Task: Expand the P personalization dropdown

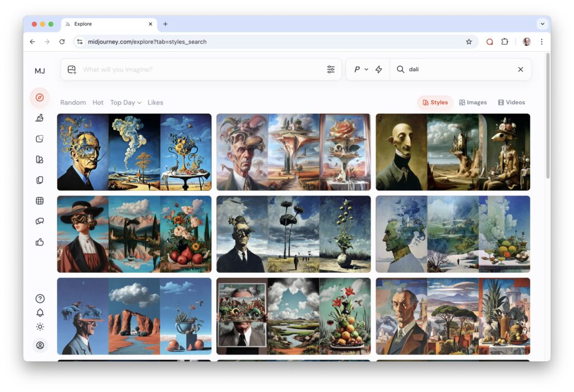Action: pyautogui.click(x=360, y=69)
